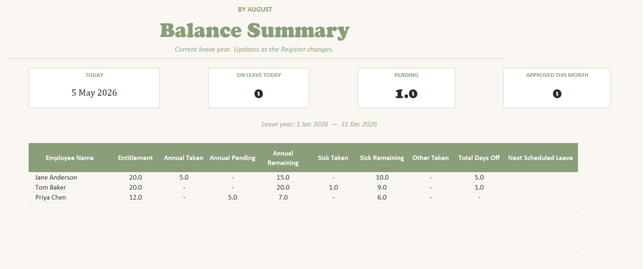The height and width of the screenshot is (269, 644).
Task: Click the Annual Pending column header
Action: 233,158
